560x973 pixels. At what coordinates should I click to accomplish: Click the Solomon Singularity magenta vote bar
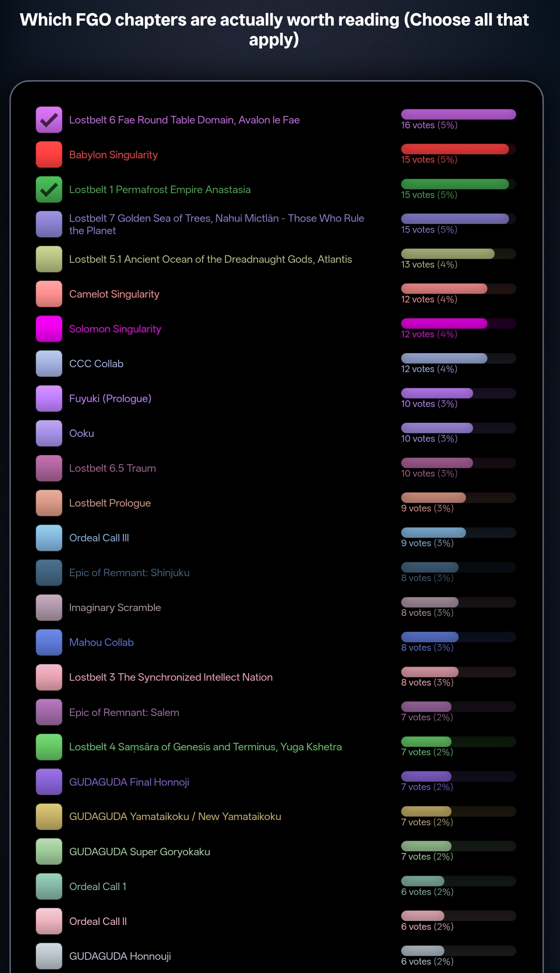(458, 323)
